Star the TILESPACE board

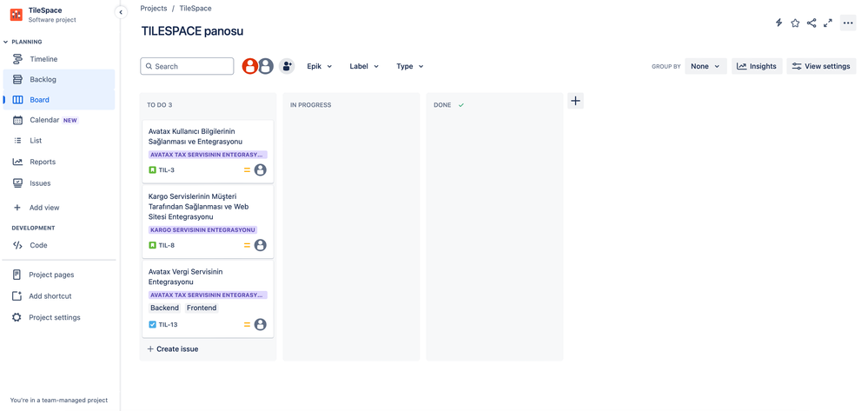[795, 23]
